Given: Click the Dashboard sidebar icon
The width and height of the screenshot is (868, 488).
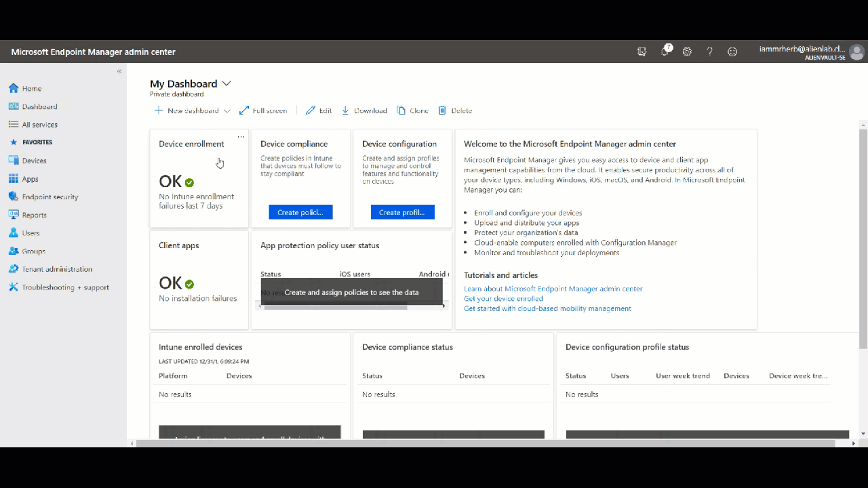Looking at the screenshot, I should [14, 106].
